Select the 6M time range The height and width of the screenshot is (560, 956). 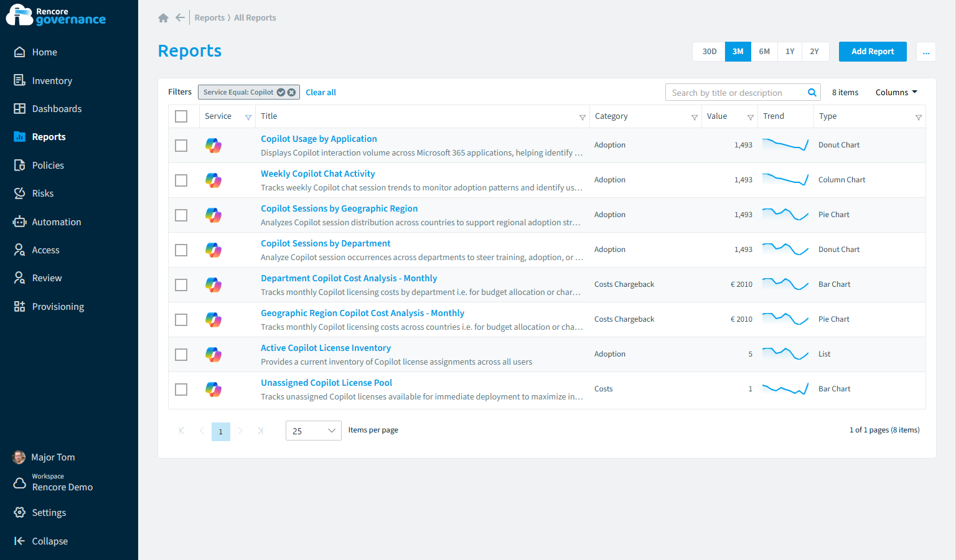point(764,52)
